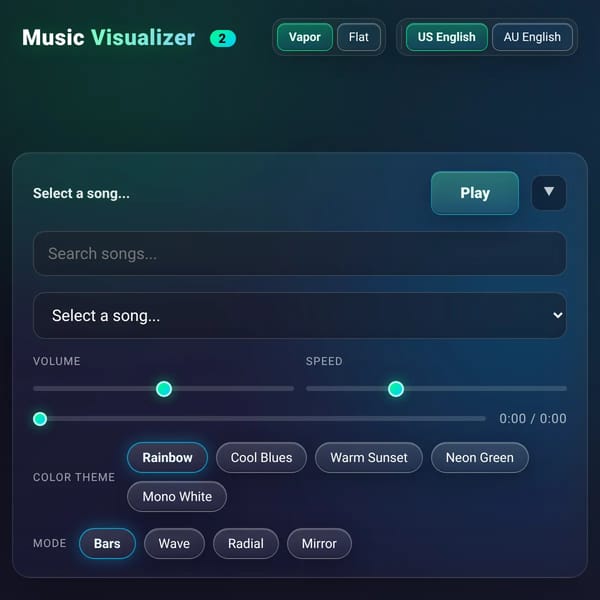Click the Play button
Screen dimensions: 600x600
475,193
